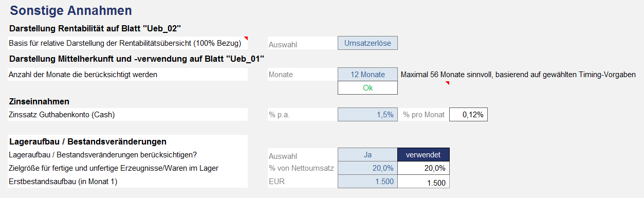
Task: Click the Zinseinnahmen section heading
Action: coord(39,101)
